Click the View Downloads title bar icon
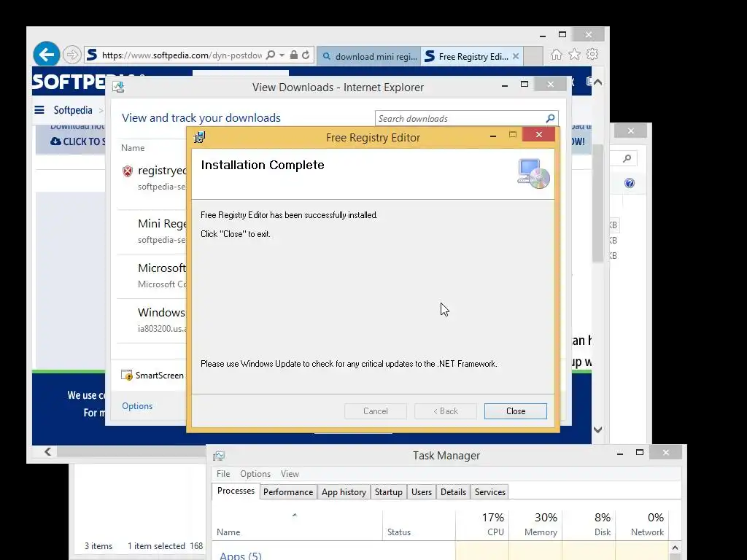 pyautogui.click(x=118, y=87)
